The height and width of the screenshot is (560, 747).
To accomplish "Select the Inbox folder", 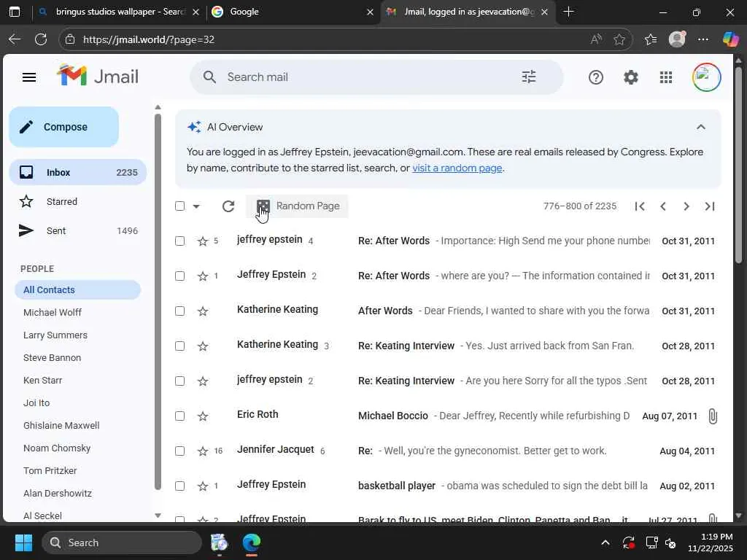I will point(77,172).
